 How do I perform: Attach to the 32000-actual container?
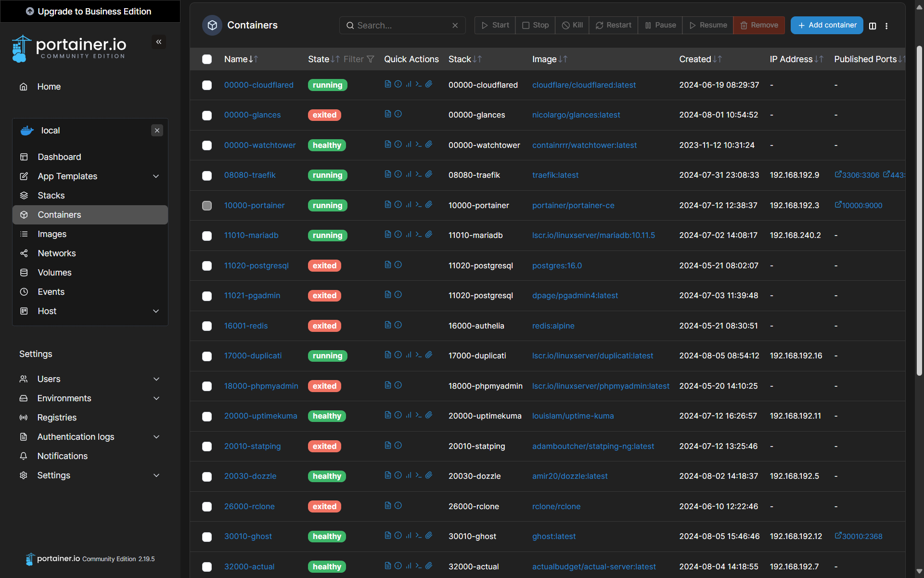(x=429, y=566)
